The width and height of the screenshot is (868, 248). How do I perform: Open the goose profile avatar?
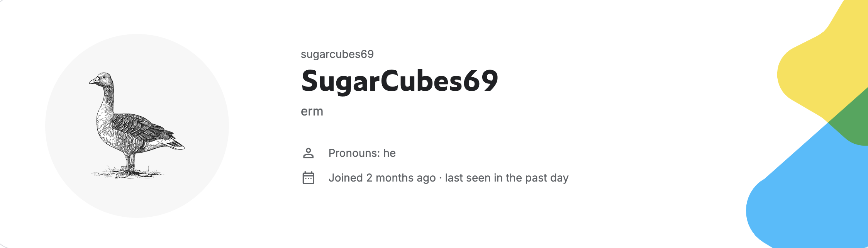(x=137, y=126)
